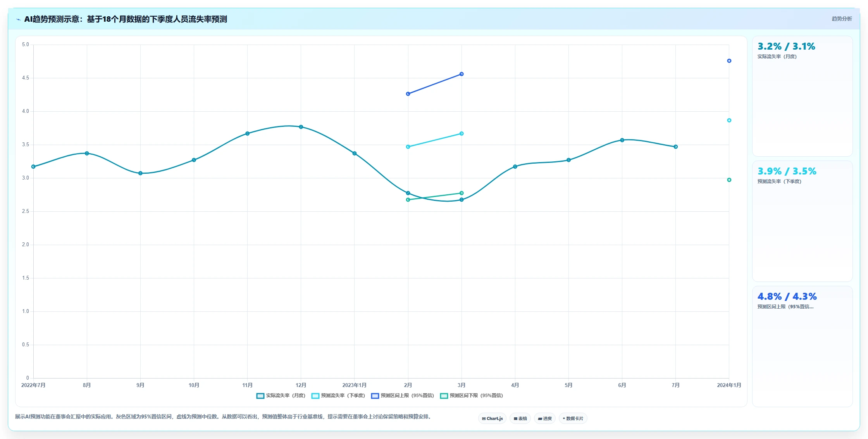Click the 2024年1月 x-axis label
The height and width of the screenshot is (439, 868).
tap(729, 385)
